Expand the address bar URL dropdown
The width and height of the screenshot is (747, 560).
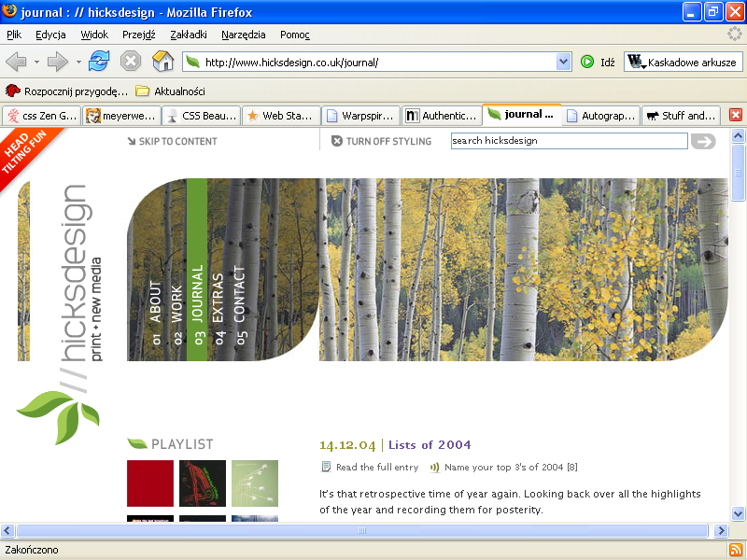coord(564,62)
